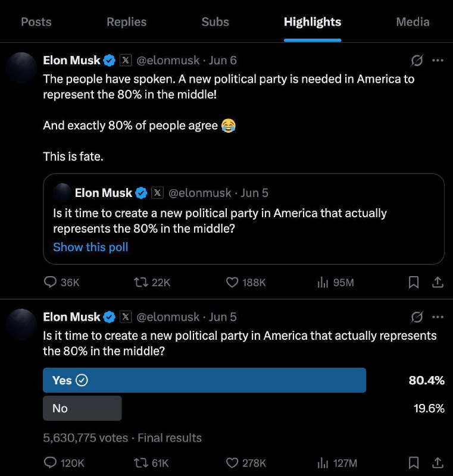Screen dimensions: 453x476
Task: Like the poll post with 278K likes
Action: (233, 462)
